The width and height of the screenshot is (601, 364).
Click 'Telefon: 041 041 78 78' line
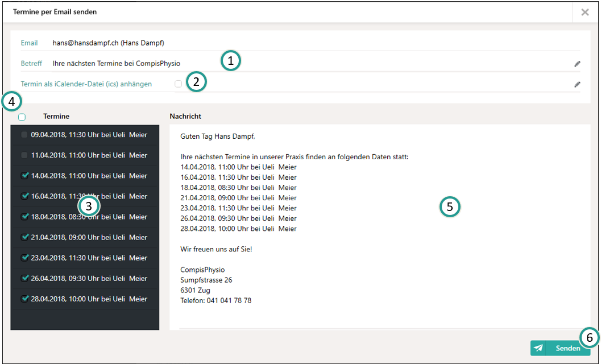click(216, 300)
